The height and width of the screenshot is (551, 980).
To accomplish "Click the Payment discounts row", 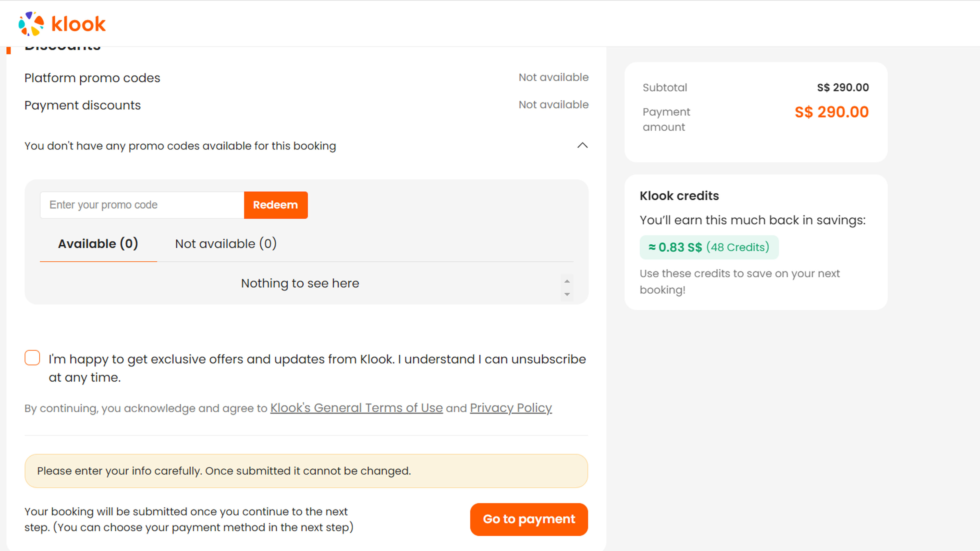I will pyautogui.click(x=82, y=105).
